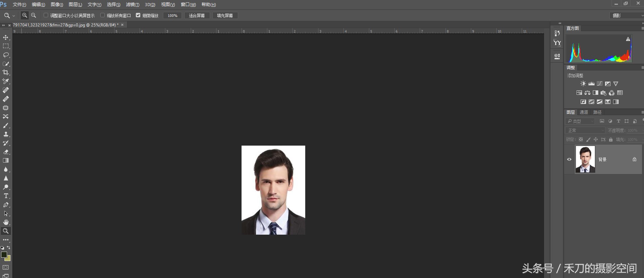Click the 适合屏幕 button
This screenshot has height=278, width=644.
(x=197, y=16)
